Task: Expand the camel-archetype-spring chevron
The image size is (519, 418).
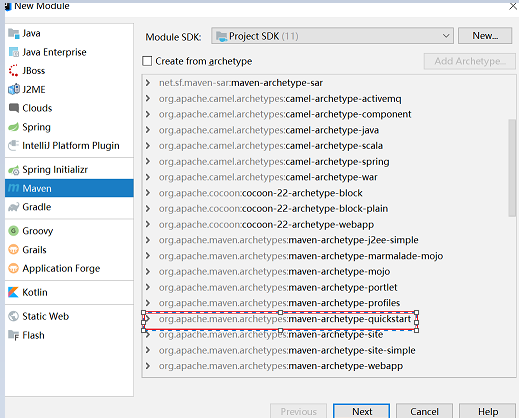Action: tap(148, 162)
